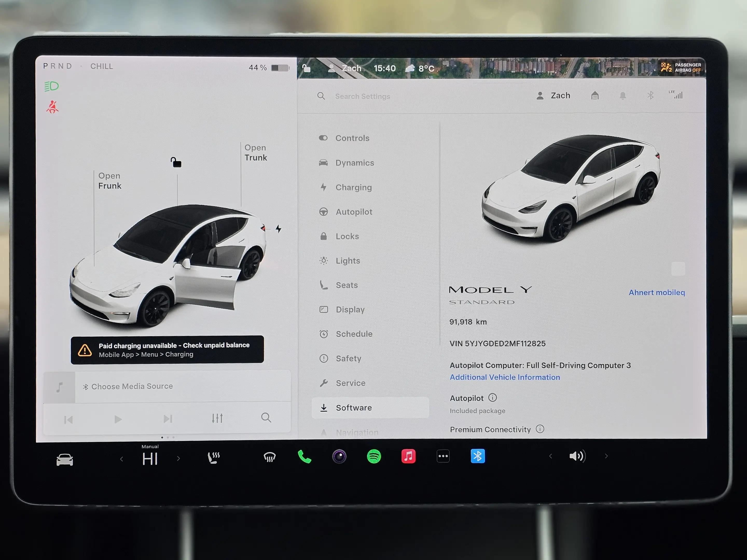
Task: Turn on the front defrost icon
Action: [269, 457]
